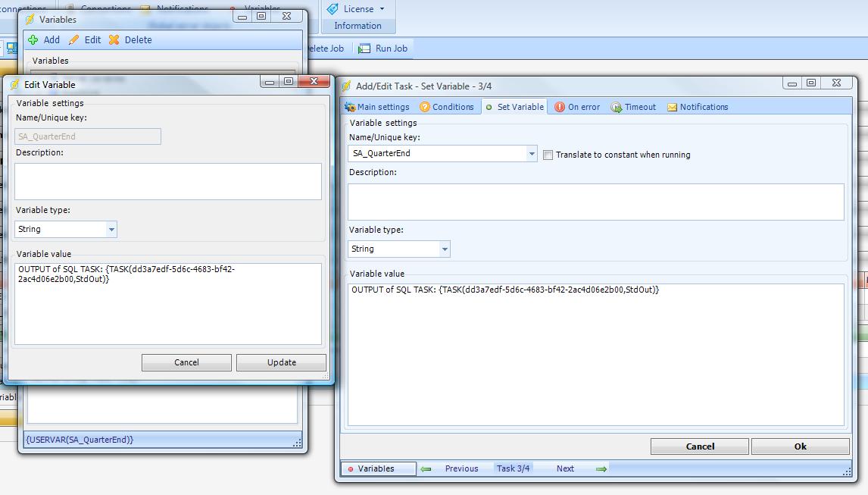Open Variable type dropdown in Set Variable
Screen dimensions: 868x495
coord(445,249)
